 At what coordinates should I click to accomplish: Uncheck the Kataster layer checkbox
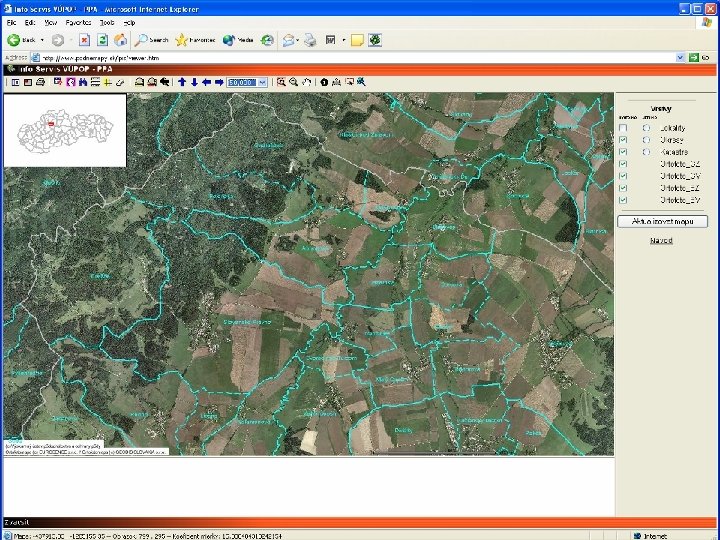point(623,152)
